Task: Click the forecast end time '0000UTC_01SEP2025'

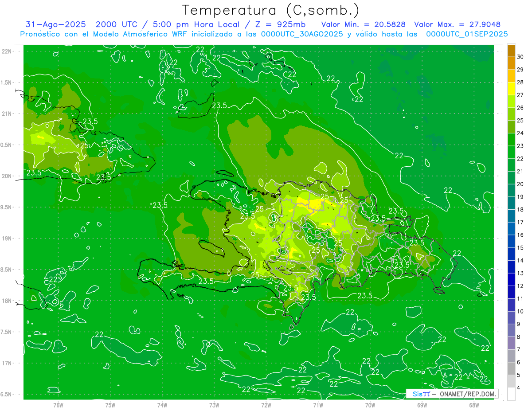Action: point(467,34)
